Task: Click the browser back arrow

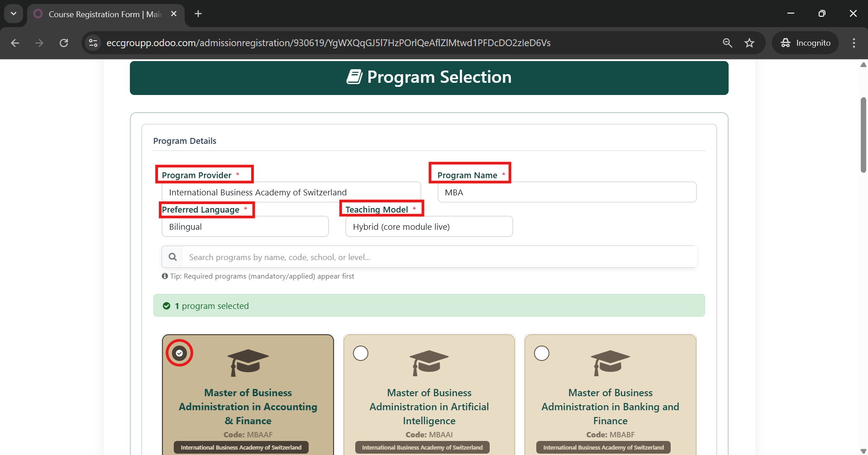Action: tap(15, 43)
